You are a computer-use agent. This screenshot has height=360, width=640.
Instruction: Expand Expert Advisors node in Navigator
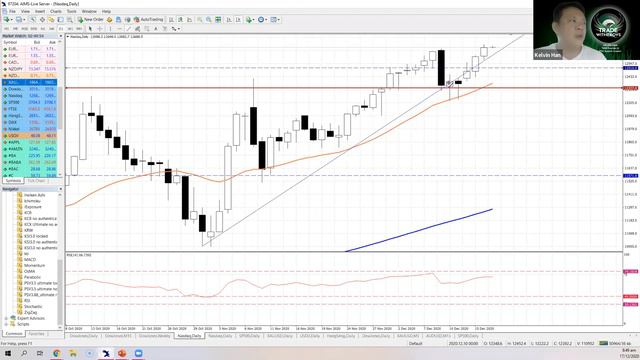pyautogui.click(x=7, y=318)
